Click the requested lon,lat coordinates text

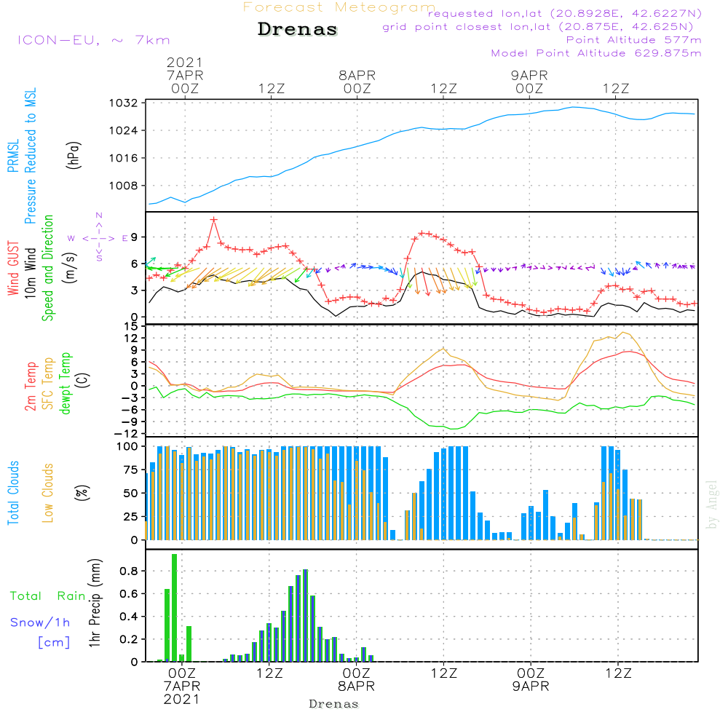click(x=564, y=14)
